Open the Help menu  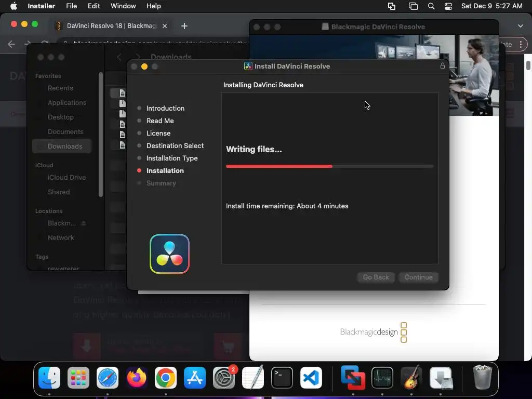point(153,6)
